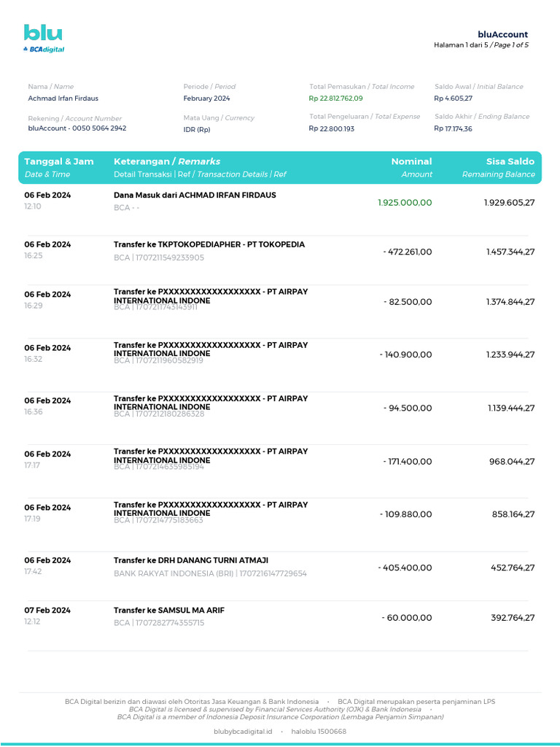Select initial balance Rp 4.605,27
Screen dimensions: 560x747
click(x=454, y=98)
